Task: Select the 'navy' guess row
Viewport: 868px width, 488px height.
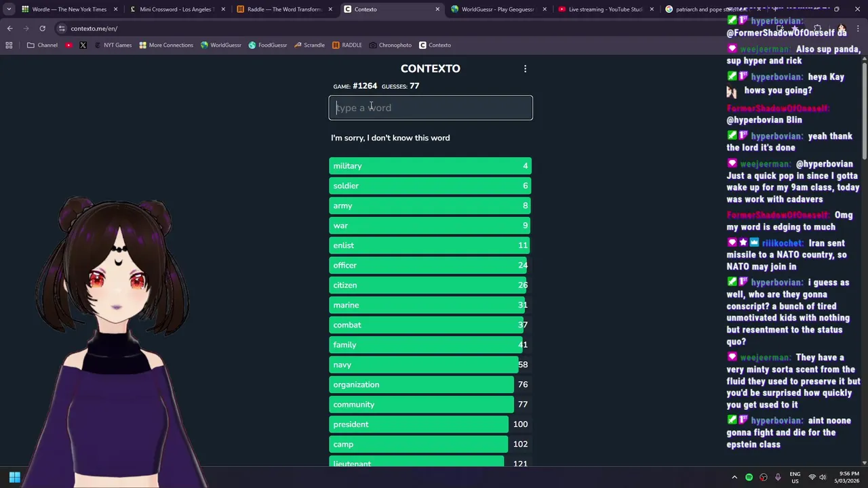Action: click(431, 365)
